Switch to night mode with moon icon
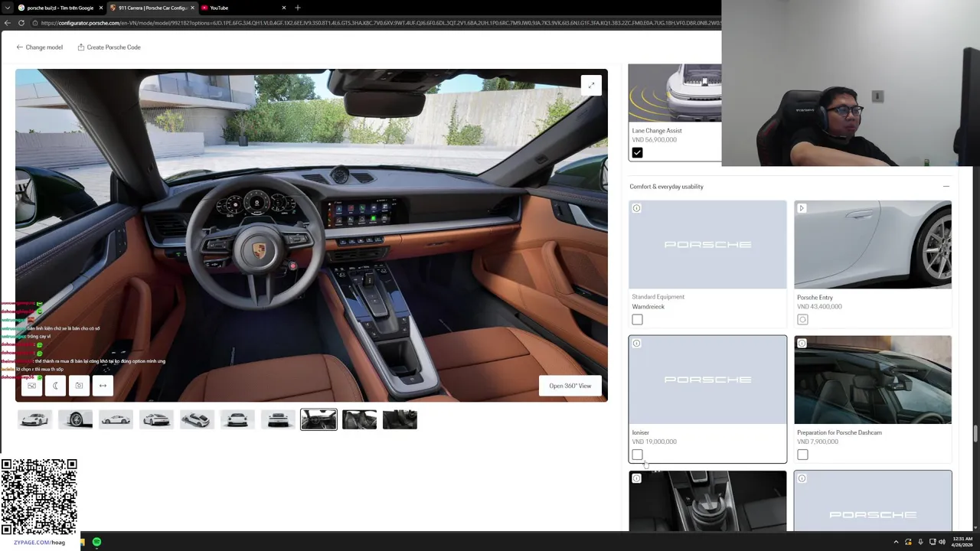Image resolution: width=980 pixels, height=551 pixels. pyautogui.click(x=55, y=386)
